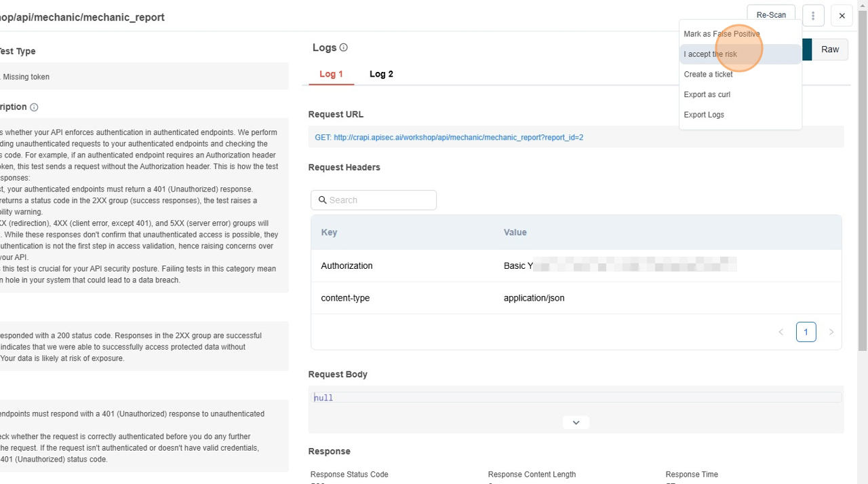Screen dimensions: 868x484
Task: Switch to the Log 2 tab
Action: tap(381, 74)
